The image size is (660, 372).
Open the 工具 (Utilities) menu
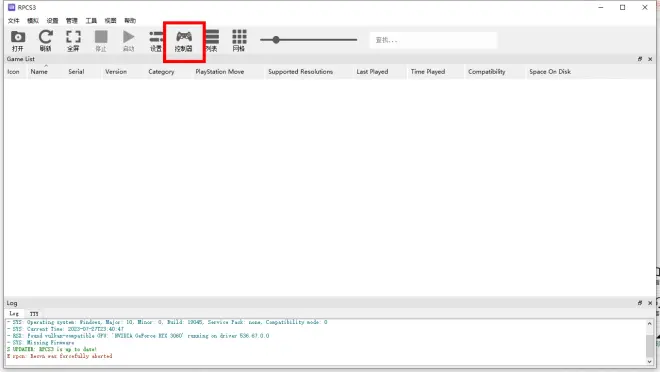tap(91, 21)
